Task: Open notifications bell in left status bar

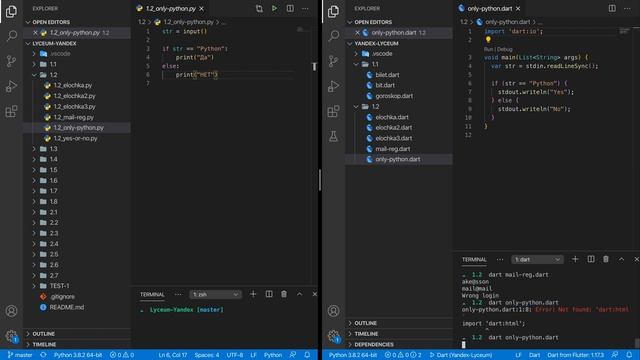Action: 307,355
